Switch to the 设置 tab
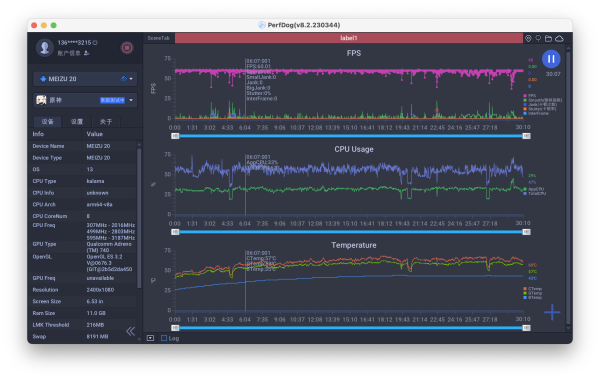This screenshot has width=600, height=380. tap(77, 122)
